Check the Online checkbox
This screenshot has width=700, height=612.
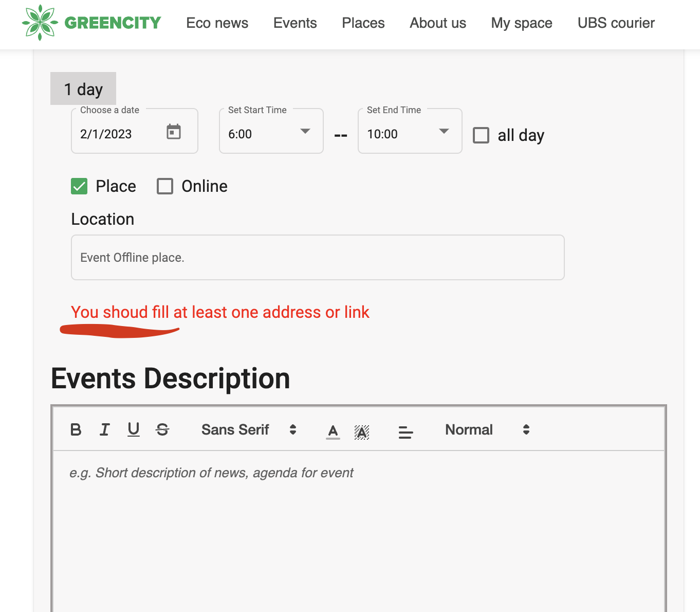coord(164,186)
